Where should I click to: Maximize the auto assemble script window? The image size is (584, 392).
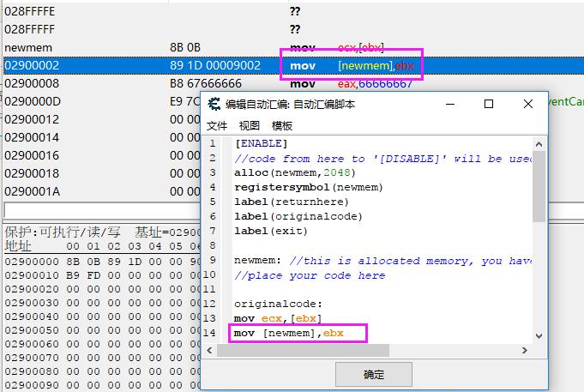coord(488,105)
